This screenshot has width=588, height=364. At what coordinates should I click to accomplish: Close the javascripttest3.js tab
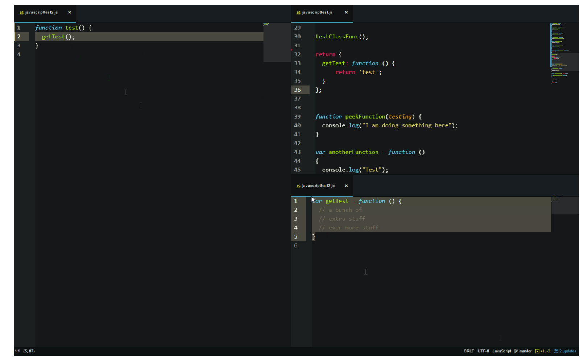346,186
